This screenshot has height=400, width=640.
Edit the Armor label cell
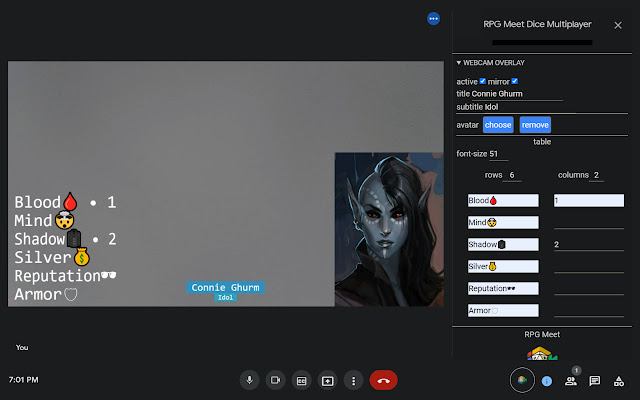(x=503, y=311)
